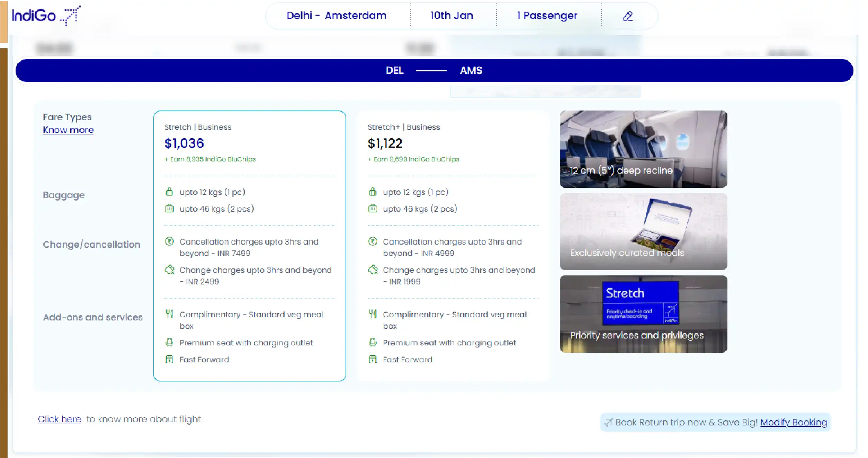Screen dimensions: 868x458
Task: Open the Delhi - Amsterdam route selector
Action: (336, 16)
